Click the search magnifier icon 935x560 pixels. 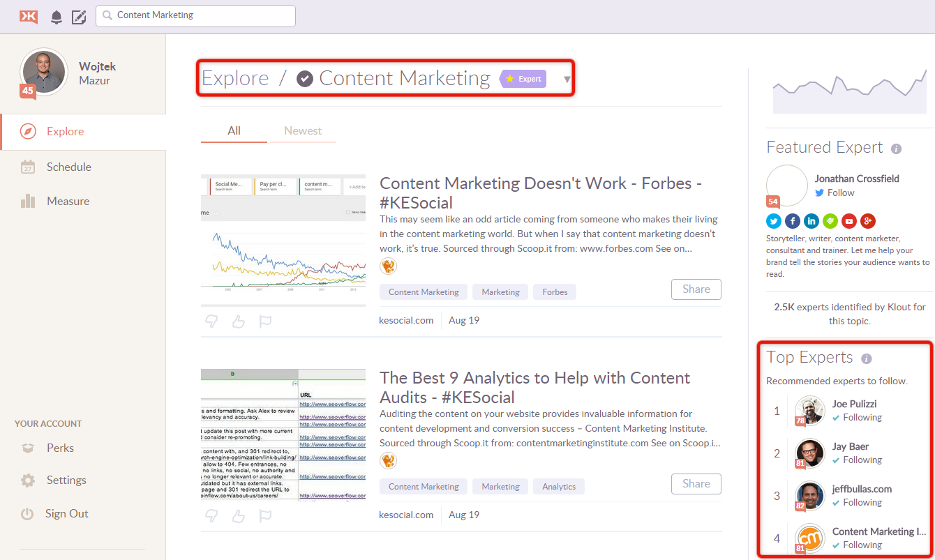[107, 15]
